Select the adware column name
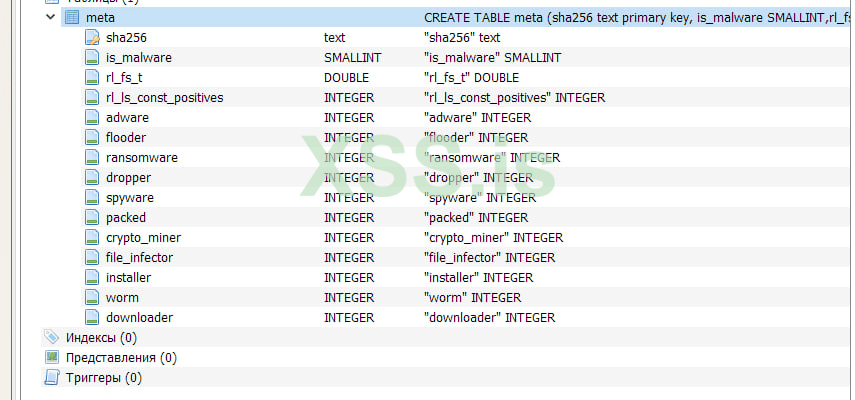Screen dimensions: 855x400 click(x=127, y=118)
